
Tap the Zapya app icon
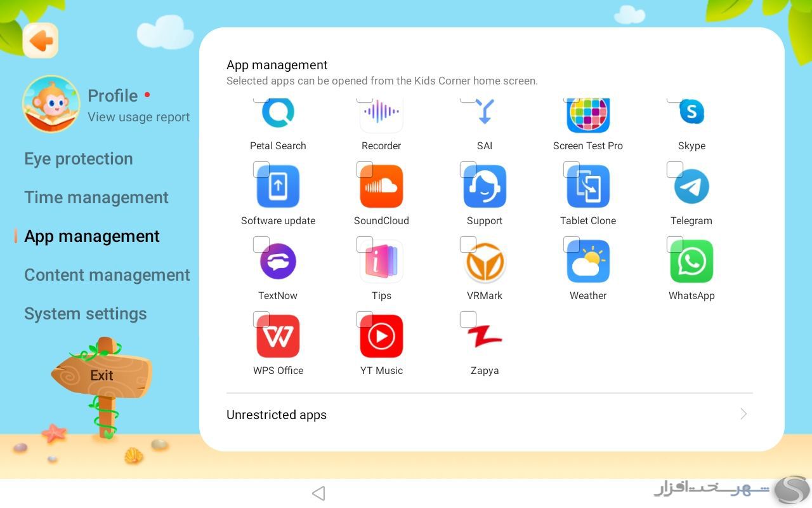(485, 336)
